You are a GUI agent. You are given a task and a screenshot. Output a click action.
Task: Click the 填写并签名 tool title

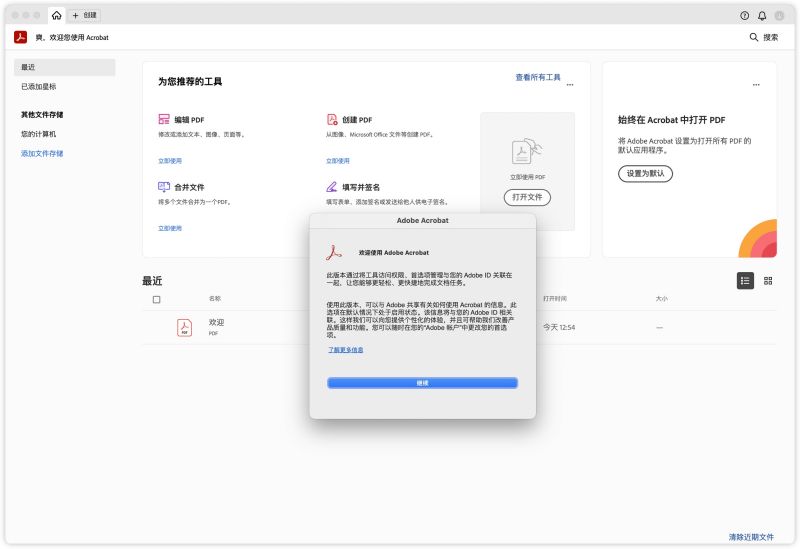click(x=361, y=187)
